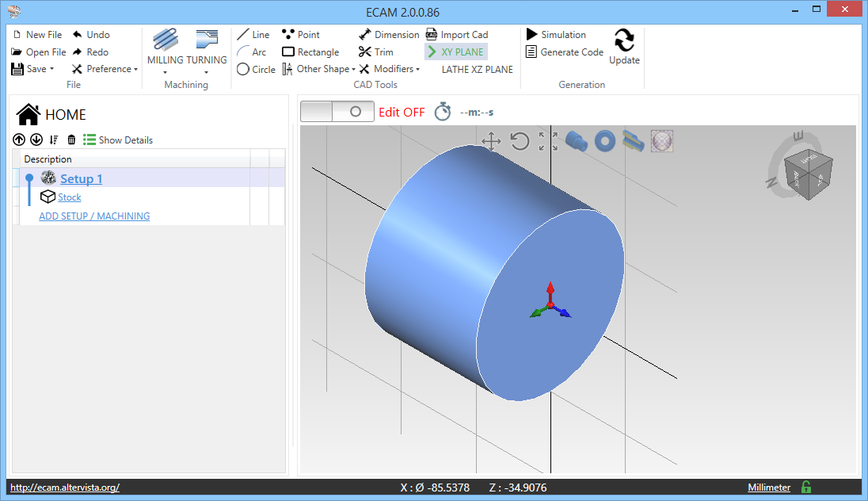Click the X : Ø -85.5378 coordinate readout

[x=435, y=488]
